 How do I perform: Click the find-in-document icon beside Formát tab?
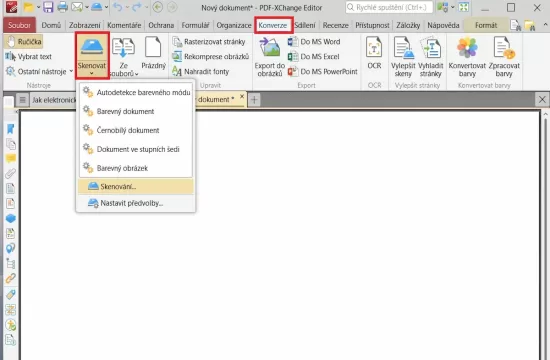[515, 25]
